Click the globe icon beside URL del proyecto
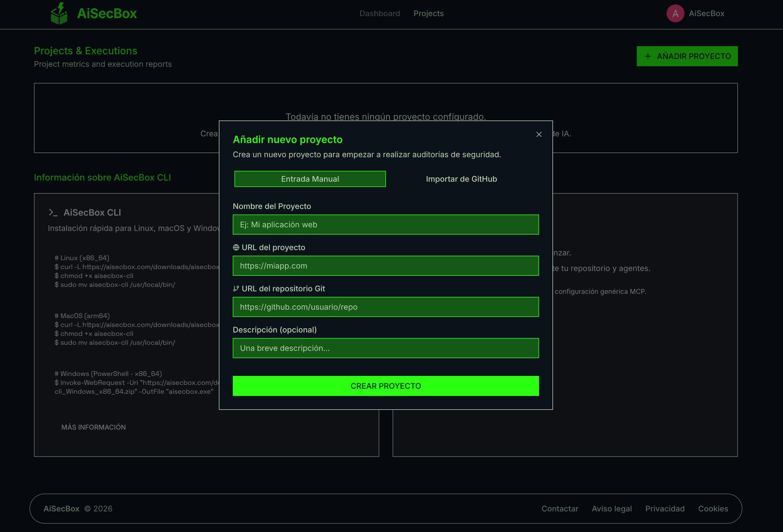This screenshot has height=532, width=783. pyautogui.click(x=236, y=247)
